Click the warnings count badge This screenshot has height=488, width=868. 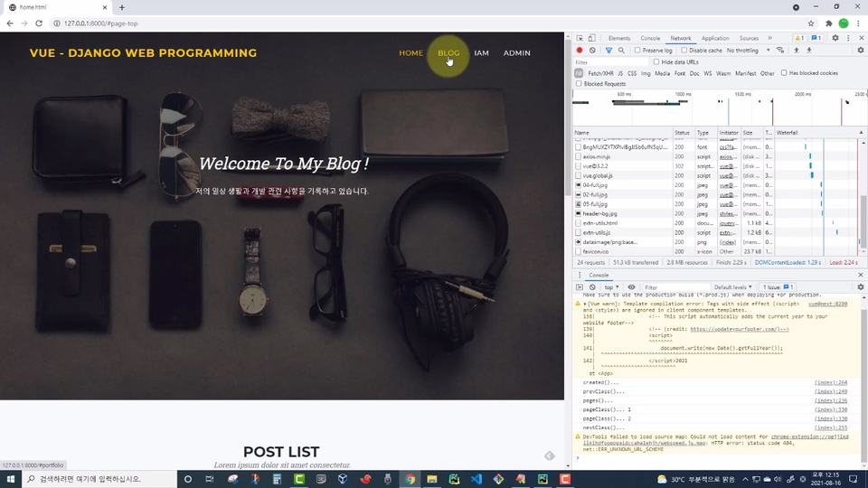(799, 38)
